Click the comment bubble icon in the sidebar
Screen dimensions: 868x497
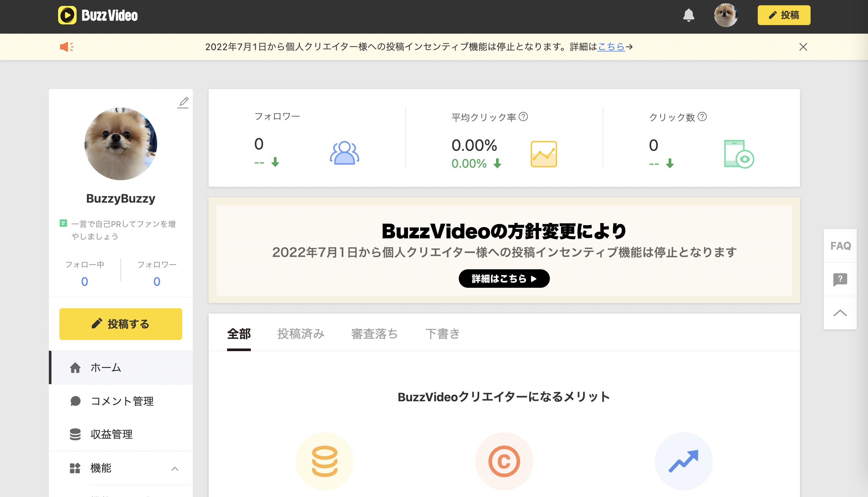(75, 401)
